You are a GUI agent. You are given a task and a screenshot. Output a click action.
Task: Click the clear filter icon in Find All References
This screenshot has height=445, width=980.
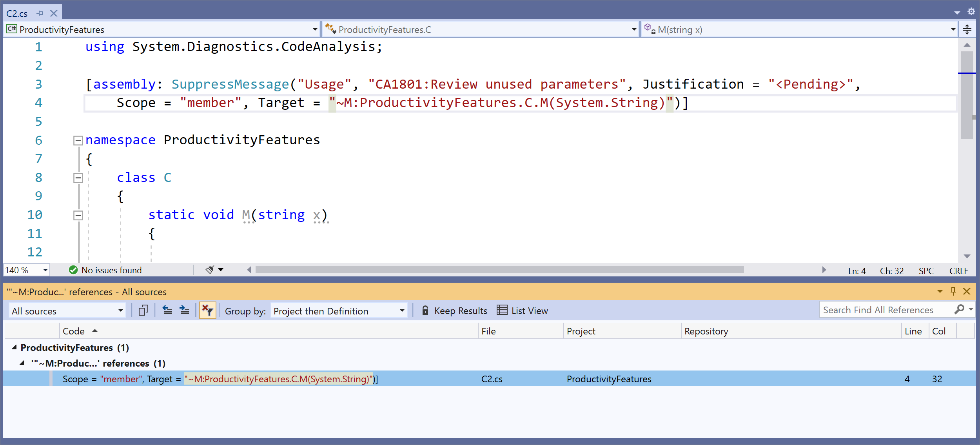[x=209, y=310]
